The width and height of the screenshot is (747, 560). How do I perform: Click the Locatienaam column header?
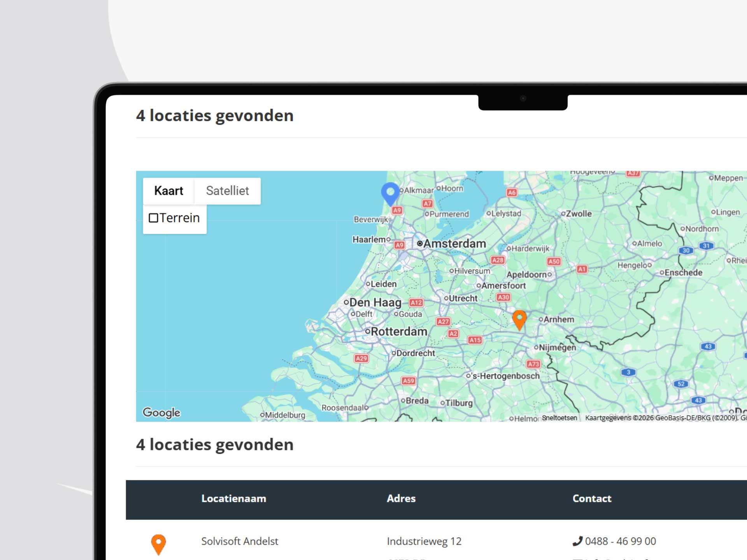(234, 499)
